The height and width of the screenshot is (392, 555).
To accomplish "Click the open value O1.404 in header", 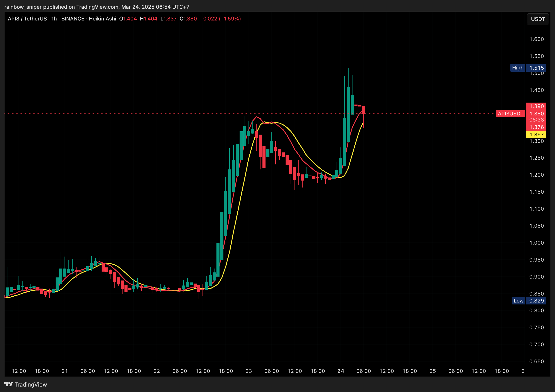I will [128, 19].
